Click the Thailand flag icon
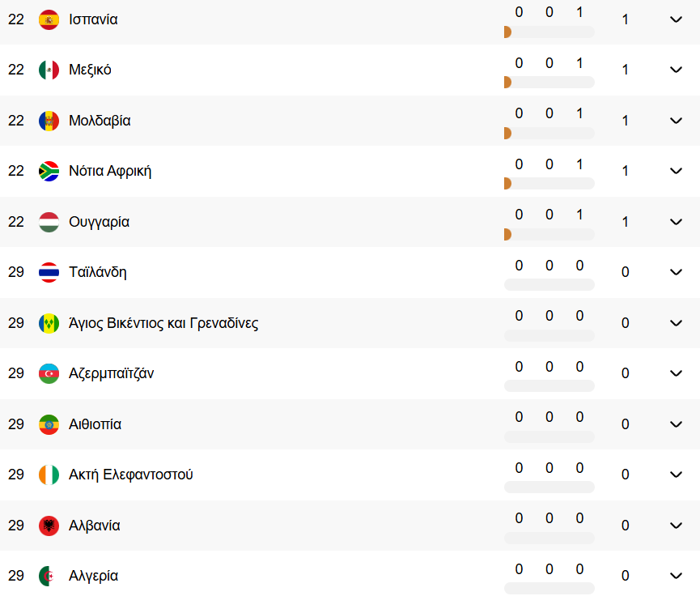 (49, 272)
